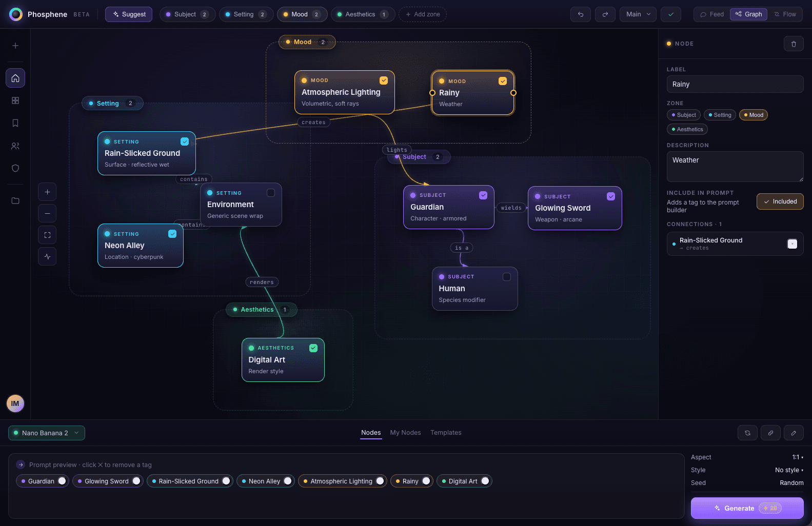
Task: Open the bookmarks sidebar icon
Action: click(15, 123)
